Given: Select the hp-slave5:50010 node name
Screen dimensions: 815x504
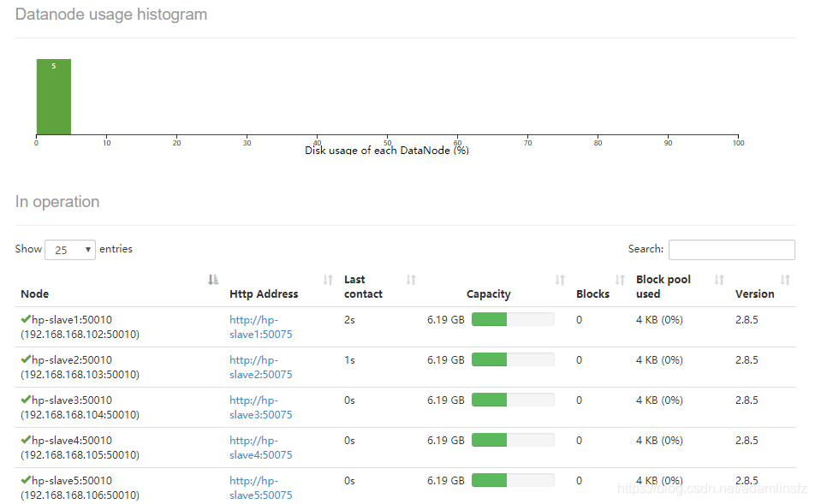Looking at the screenshot, I should click(x=72, y=480).
